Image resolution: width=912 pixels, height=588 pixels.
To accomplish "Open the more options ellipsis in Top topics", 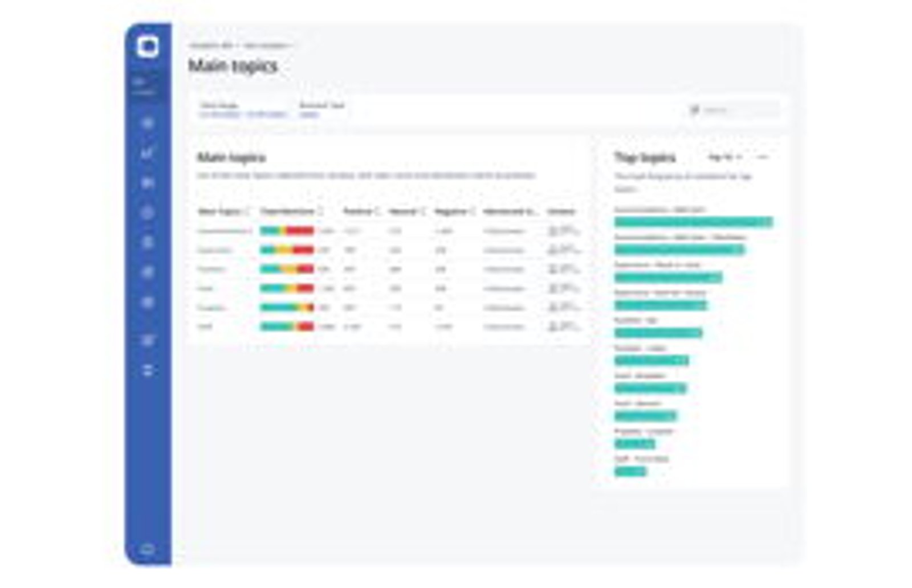I will tap(763, 157).
